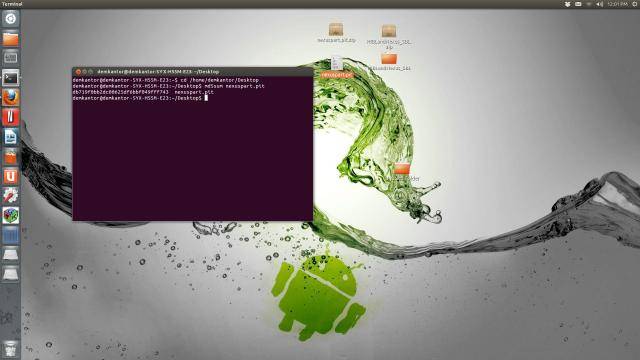Open the sound volume indicator

coord(599,4)
